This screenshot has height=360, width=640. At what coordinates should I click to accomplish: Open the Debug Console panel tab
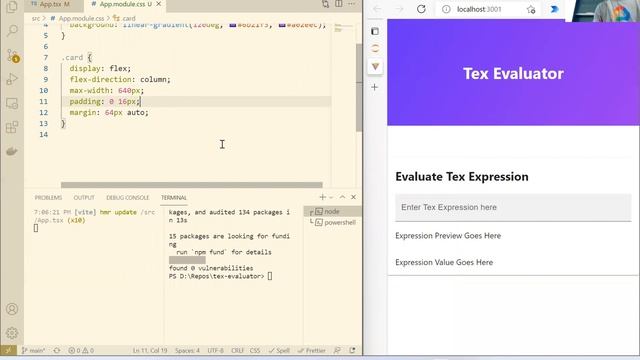[x=127, y=198]
